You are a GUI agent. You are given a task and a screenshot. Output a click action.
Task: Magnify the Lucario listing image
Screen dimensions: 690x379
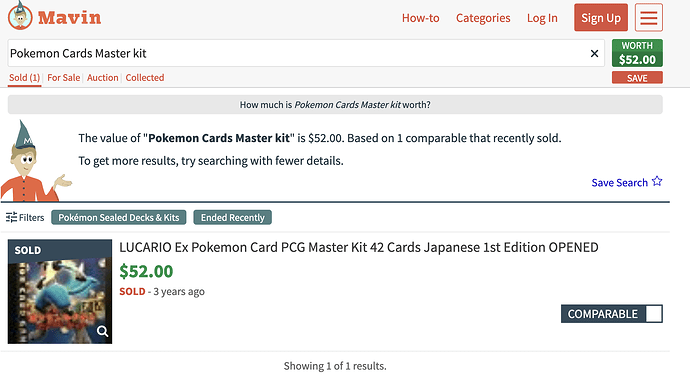tap(103, 331)
